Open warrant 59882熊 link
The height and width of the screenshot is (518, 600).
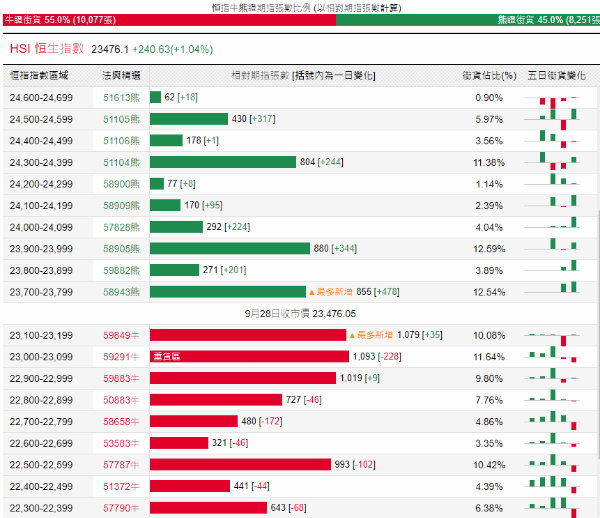click(121, 270)
